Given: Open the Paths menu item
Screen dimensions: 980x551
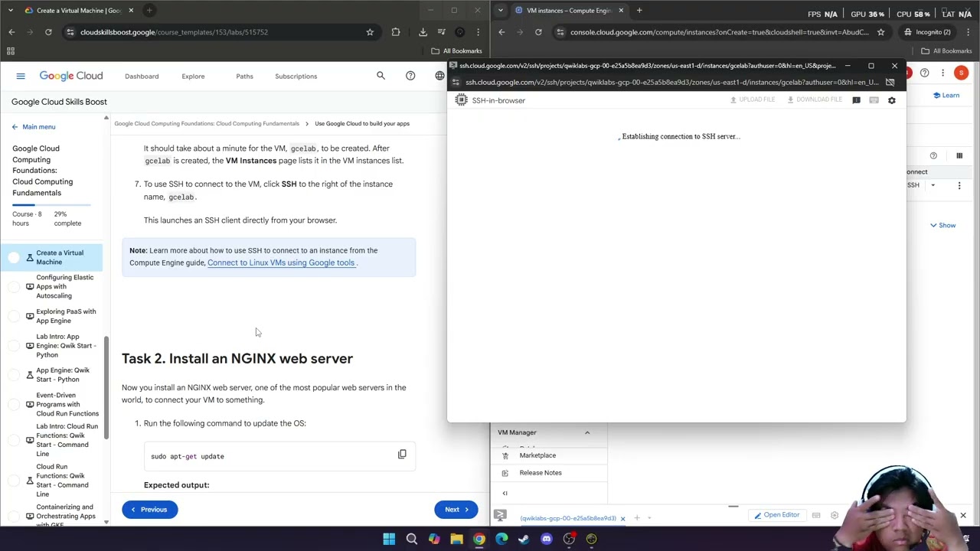Looking at the screenshot, I should tap(244, 76).
